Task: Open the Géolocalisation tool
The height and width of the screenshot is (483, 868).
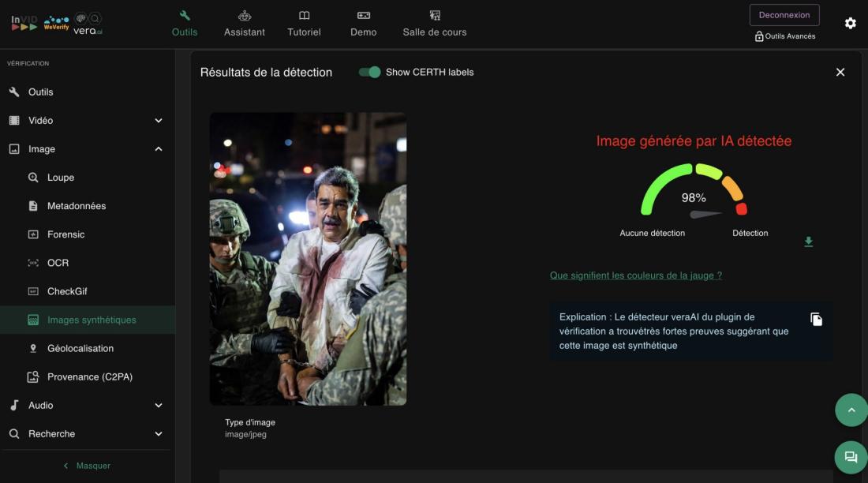Action: (80, 348)
